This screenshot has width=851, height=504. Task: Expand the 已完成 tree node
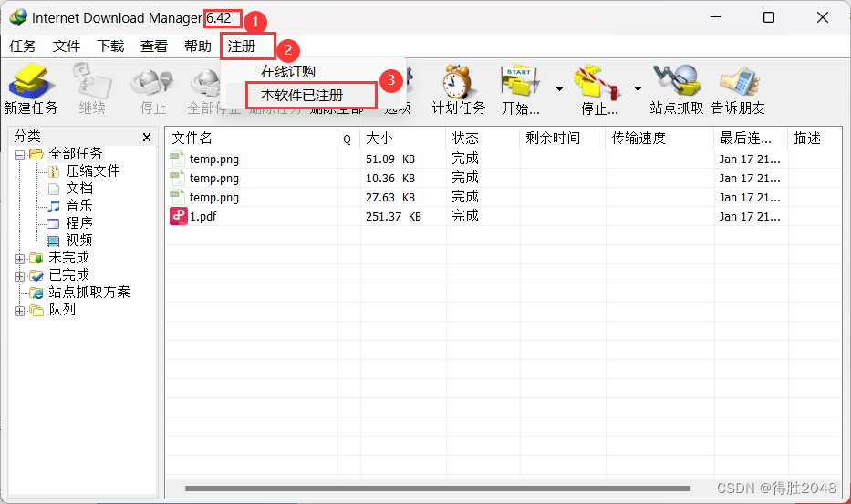[x=19, y=276]
